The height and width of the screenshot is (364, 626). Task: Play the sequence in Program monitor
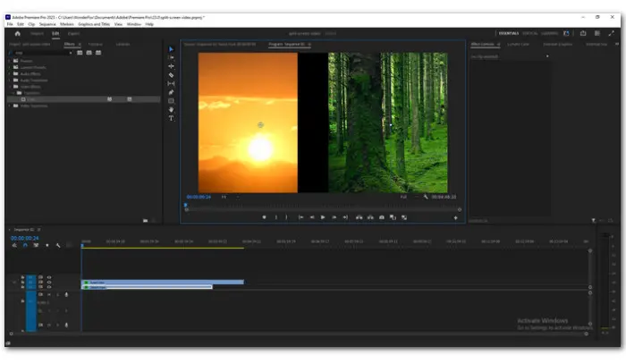[x=323, y=217]
